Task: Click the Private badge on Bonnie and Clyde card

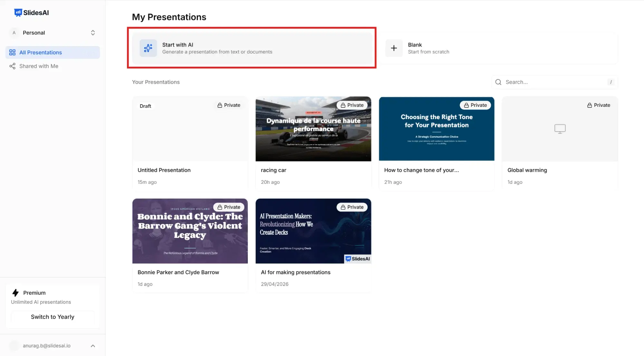Action: [x=229, y=207]
